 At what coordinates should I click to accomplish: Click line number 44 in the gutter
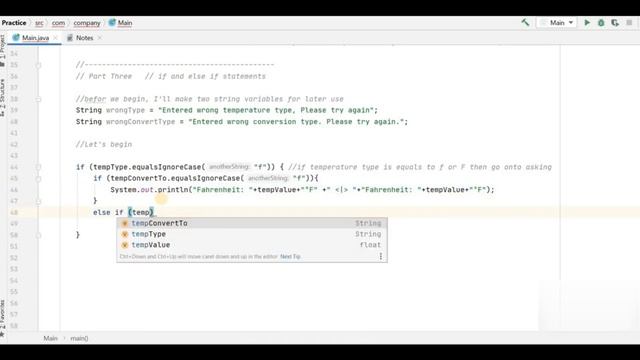point(14,167)
